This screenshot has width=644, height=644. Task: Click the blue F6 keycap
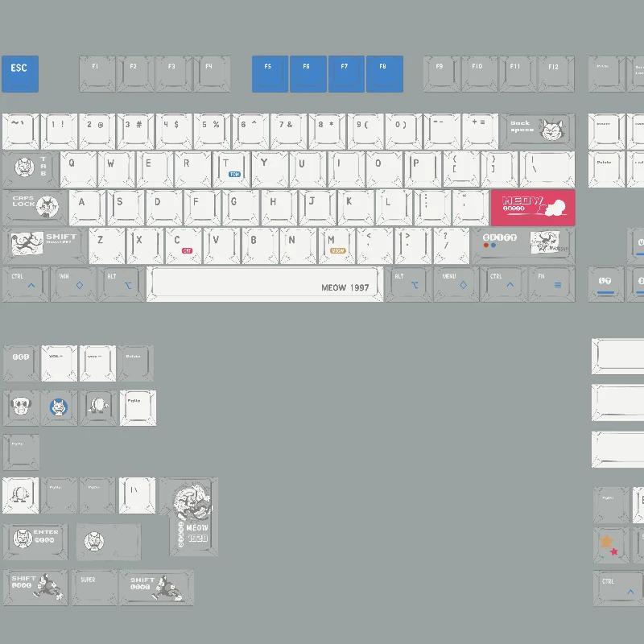coord(308,74)
